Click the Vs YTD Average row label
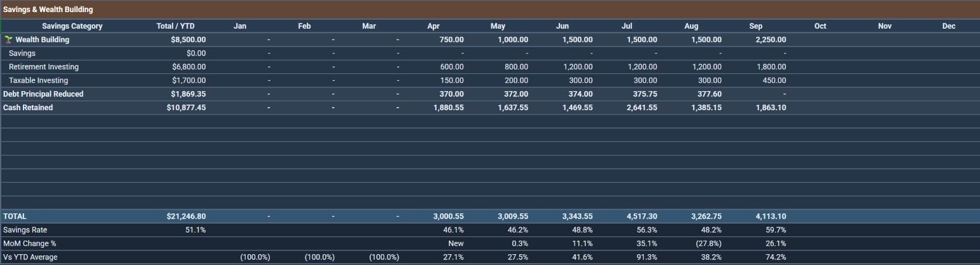This screenshot has width=980, height=265. point(31,257)
